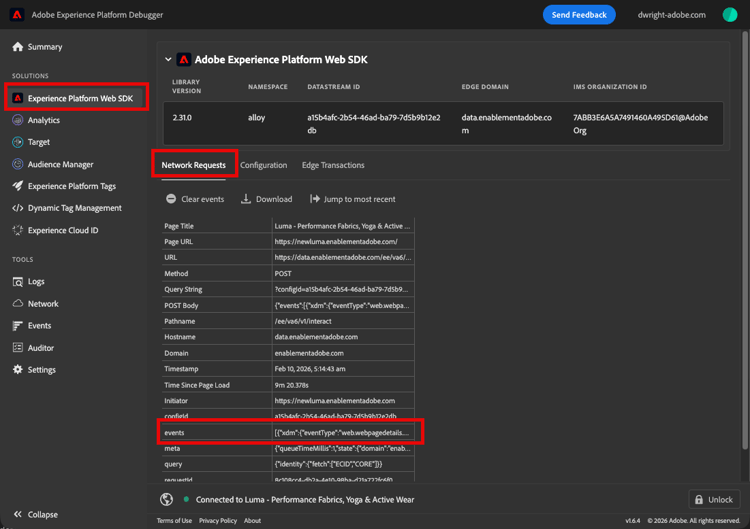Click the Download arrow icon
Viewport: 750px width, 529px height.
point(246,199)
